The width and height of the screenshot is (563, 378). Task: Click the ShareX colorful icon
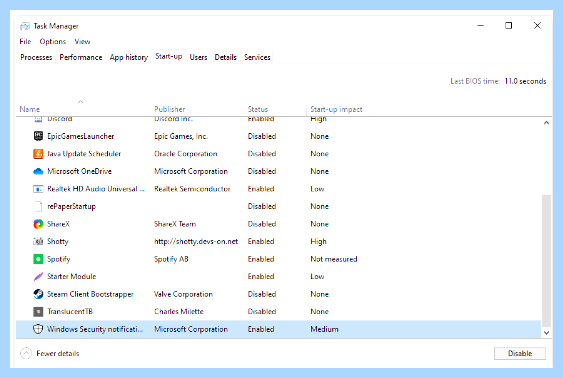38,224
